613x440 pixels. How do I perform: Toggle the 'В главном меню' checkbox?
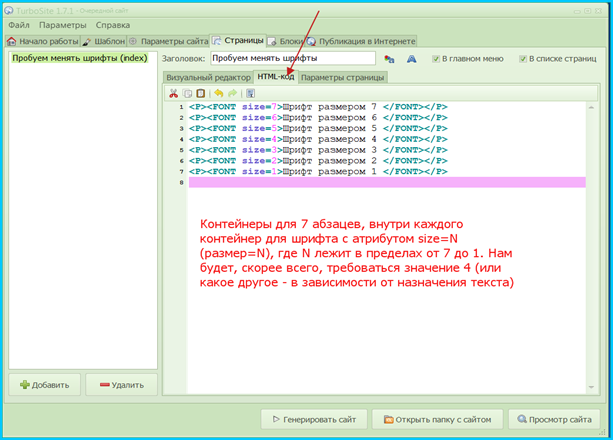(436, 59)
